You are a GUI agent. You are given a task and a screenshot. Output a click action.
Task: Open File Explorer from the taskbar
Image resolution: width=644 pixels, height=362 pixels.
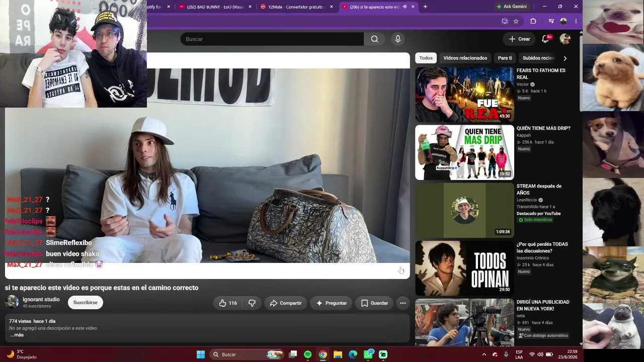(x=338, y=354)
